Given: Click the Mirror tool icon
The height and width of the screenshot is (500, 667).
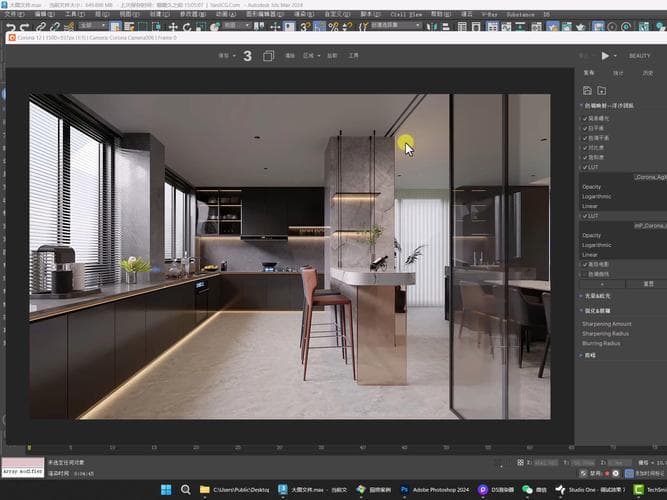Looking at the screenshot, I should (431, 27).
